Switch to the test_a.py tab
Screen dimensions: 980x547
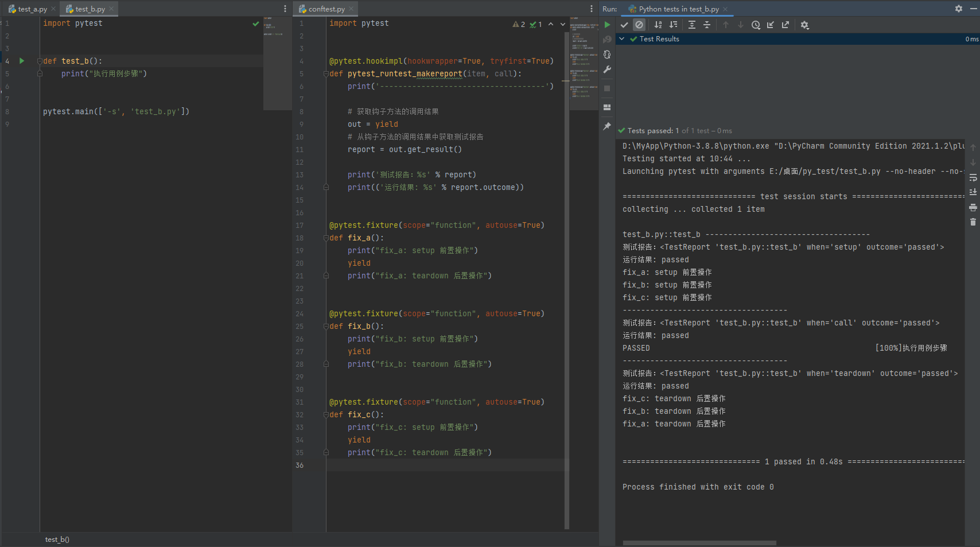(32, 9)
